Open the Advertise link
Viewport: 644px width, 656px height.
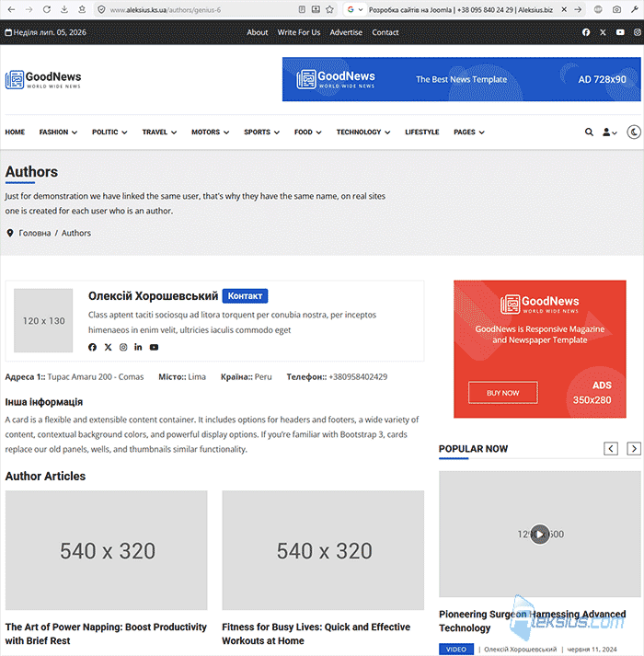click(x=346, y=32)
